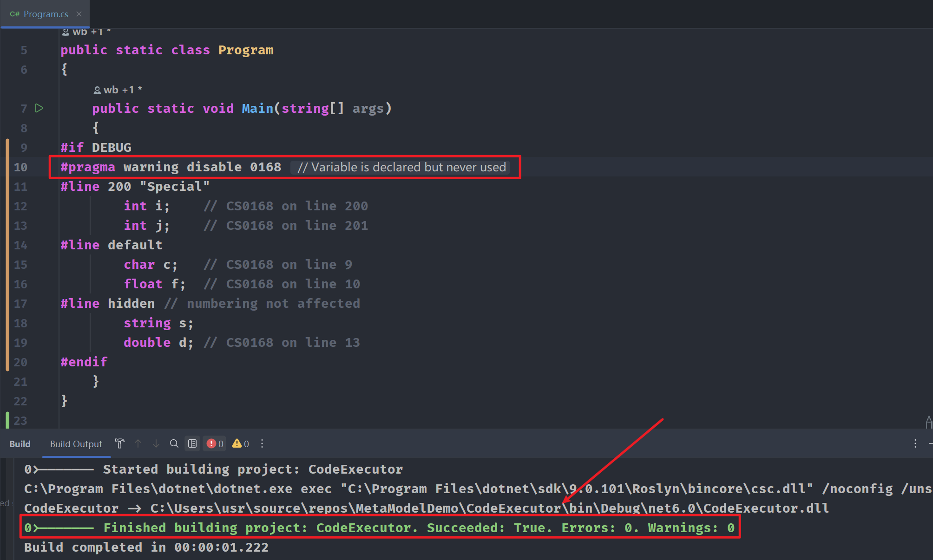This screenshot has height=560, width=933.
Task: Click the orange change marker in gutter
Action: click(x=7, y=254)
